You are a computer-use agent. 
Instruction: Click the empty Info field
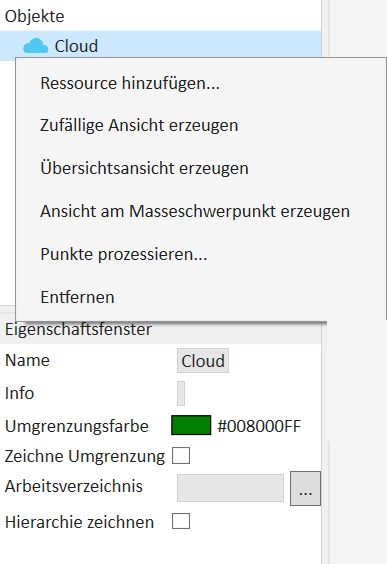(181, 394)
